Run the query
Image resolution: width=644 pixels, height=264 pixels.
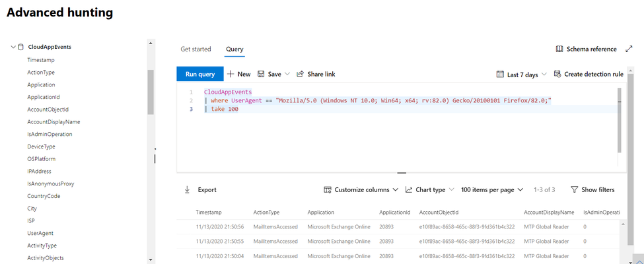(200, 74)
